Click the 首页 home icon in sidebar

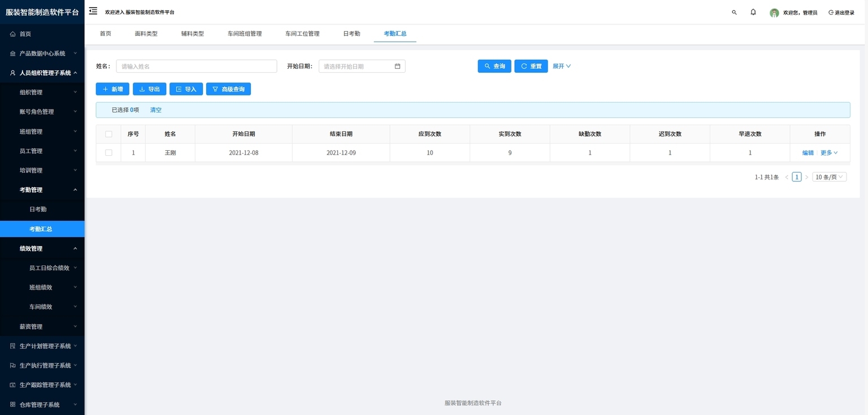[x=12, y=34]
